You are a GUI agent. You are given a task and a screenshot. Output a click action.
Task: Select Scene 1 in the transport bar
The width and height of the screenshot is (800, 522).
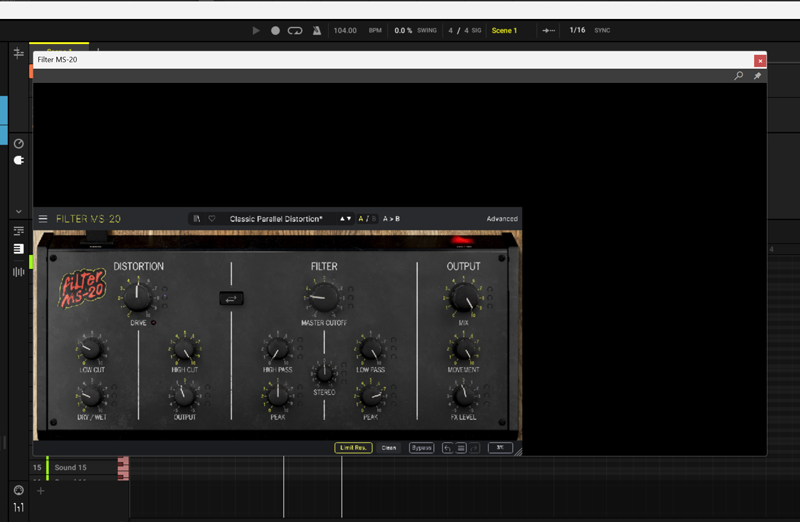click(504, 31)
